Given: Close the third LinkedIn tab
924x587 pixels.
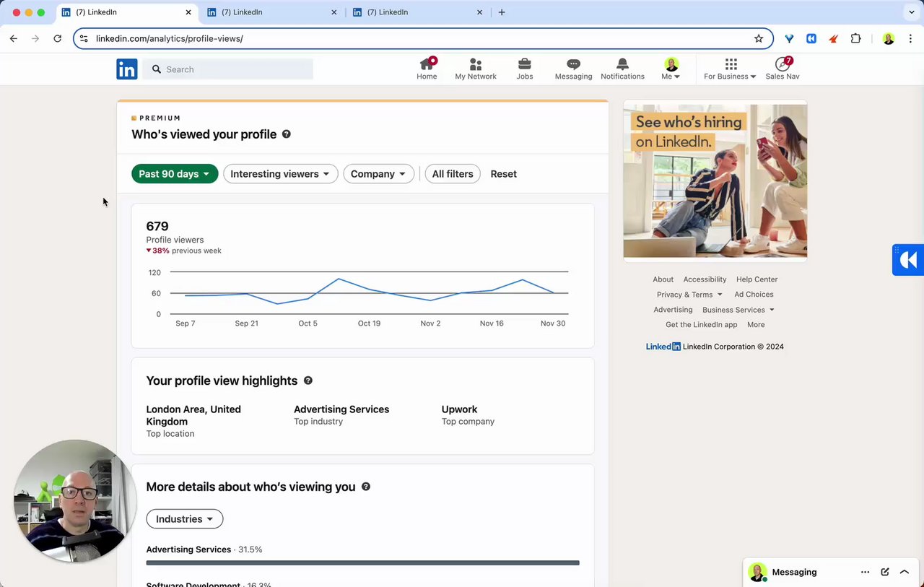Looking at the screenshot, I should coord(480,12).
